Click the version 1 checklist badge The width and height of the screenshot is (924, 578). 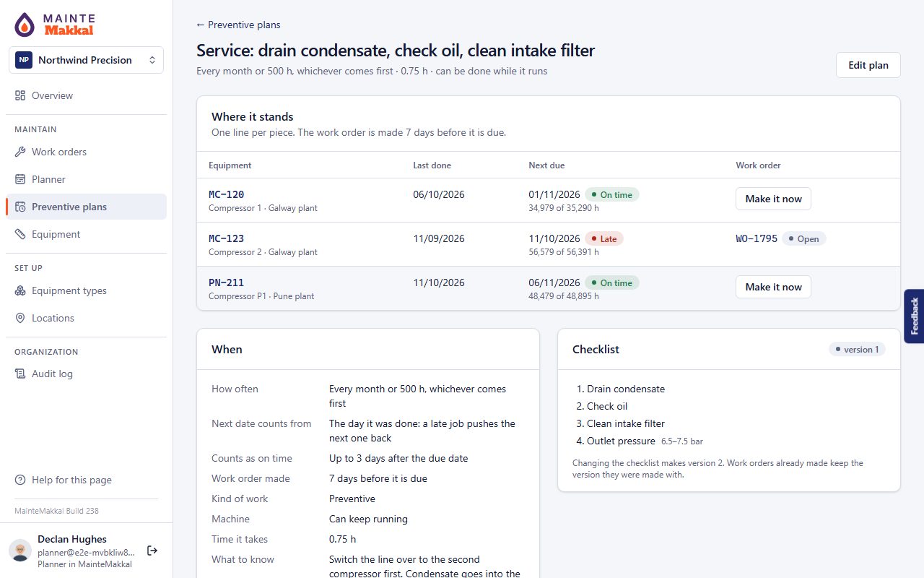point(857,349)
